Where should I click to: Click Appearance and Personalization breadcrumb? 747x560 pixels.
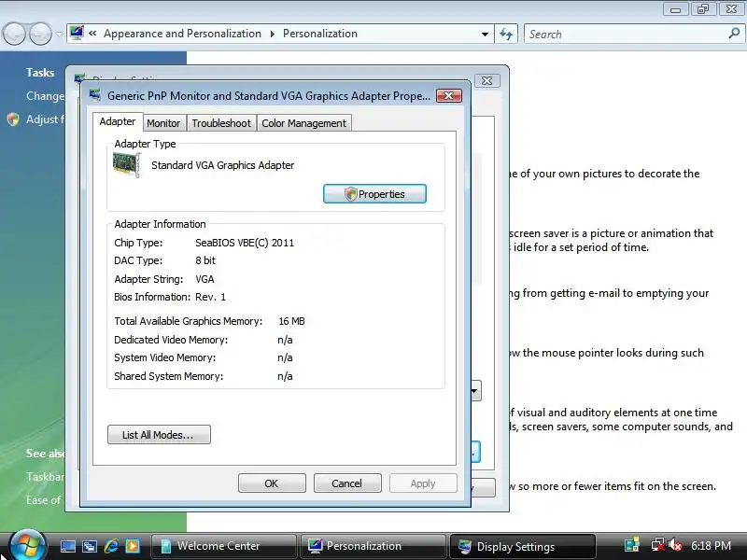[x=182, y=34]
